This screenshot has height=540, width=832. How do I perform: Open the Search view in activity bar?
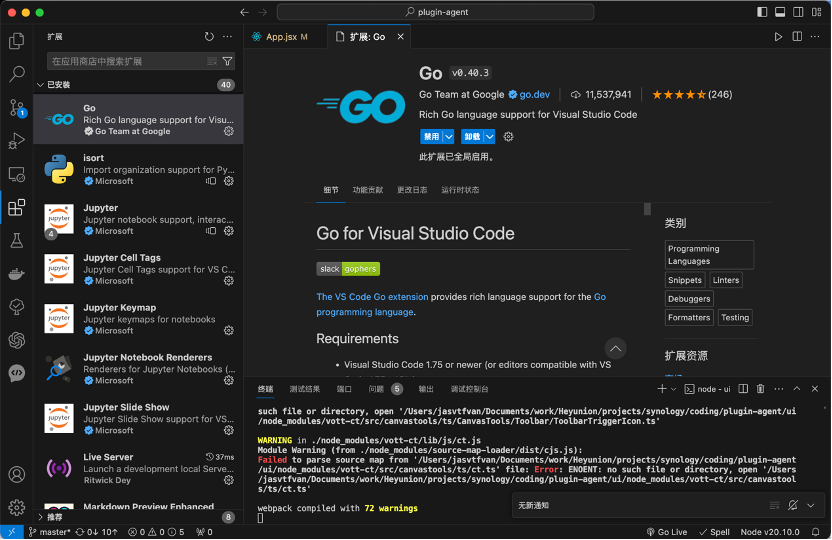16,74
